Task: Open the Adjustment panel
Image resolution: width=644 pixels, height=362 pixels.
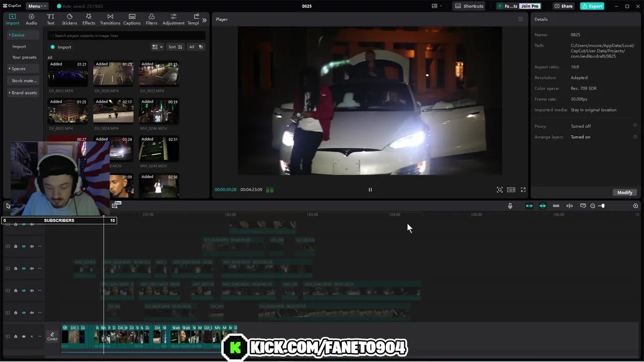Action: pyautogui.click(x=174, y=19)
